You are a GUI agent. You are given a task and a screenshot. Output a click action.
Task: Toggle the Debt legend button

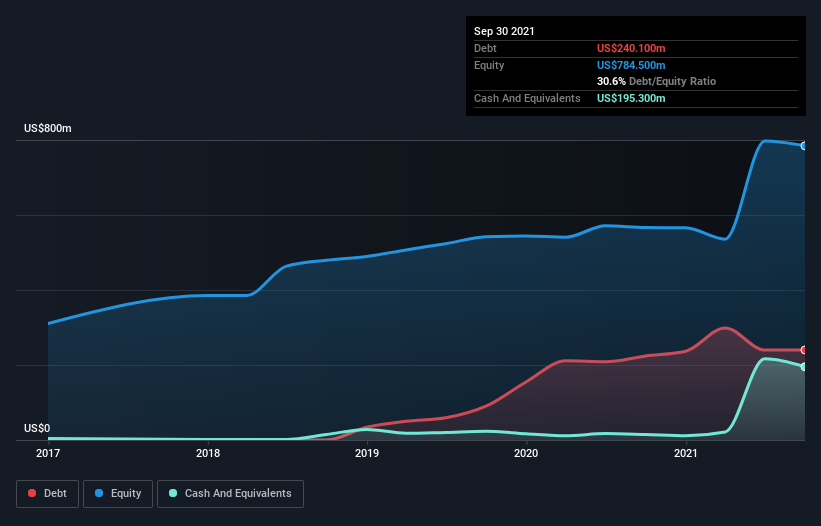point(48,494)
